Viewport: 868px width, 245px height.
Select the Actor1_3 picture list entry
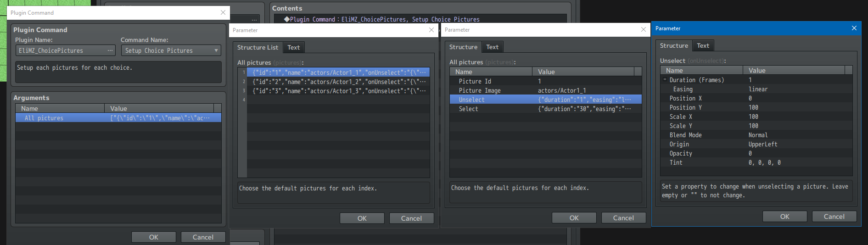(x=338, y=91)
